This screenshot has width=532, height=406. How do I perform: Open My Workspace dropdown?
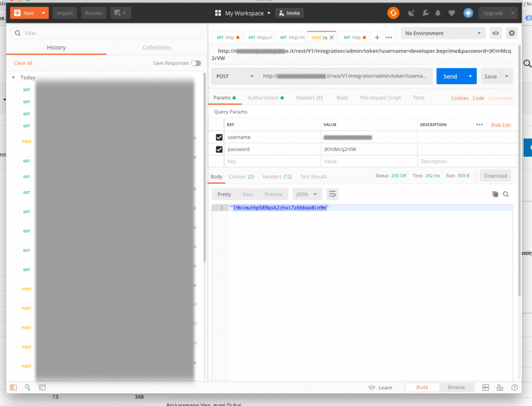point(243,13)
